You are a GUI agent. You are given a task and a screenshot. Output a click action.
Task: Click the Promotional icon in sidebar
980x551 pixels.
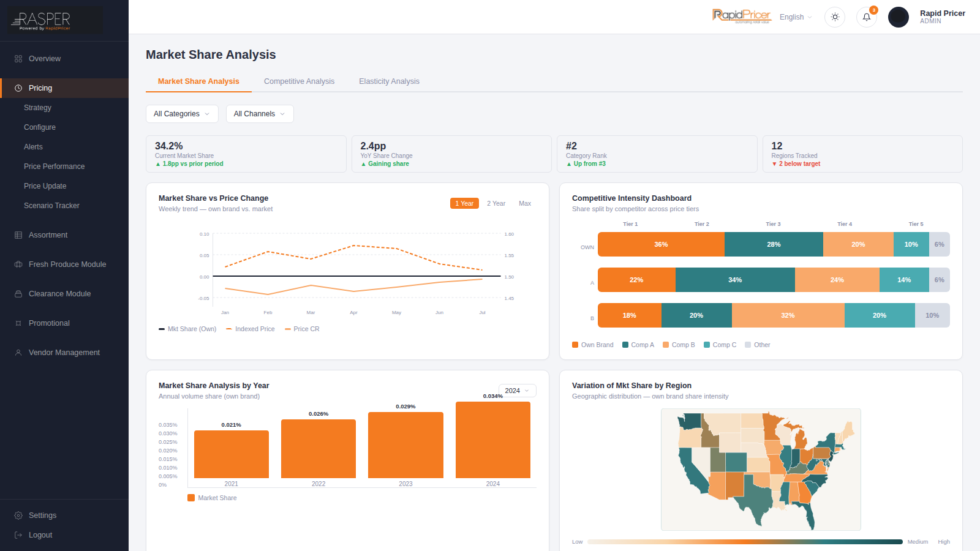18,323
